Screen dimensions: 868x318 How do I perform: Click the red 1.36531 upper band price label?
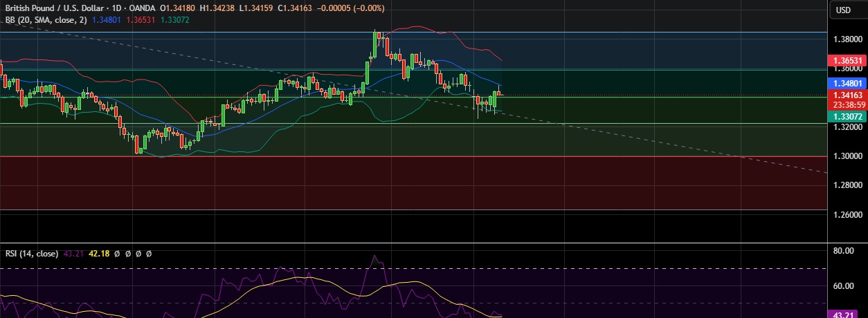[x=848, y=61]
